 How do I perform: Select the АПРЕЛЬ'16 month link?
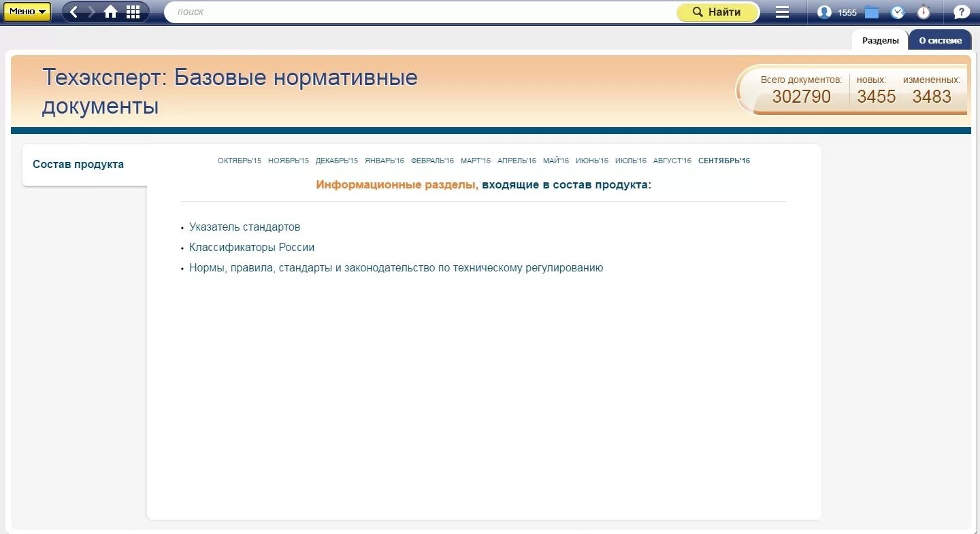click(517, 161)
